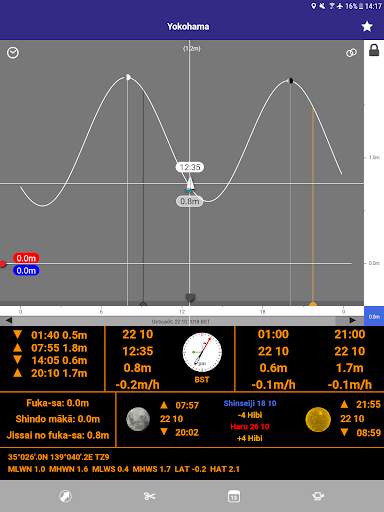Image resolution: width=384 pixels, height=512 pixels.
Task: Tap the blue 0.0m label
Action: tap(26, 270)
